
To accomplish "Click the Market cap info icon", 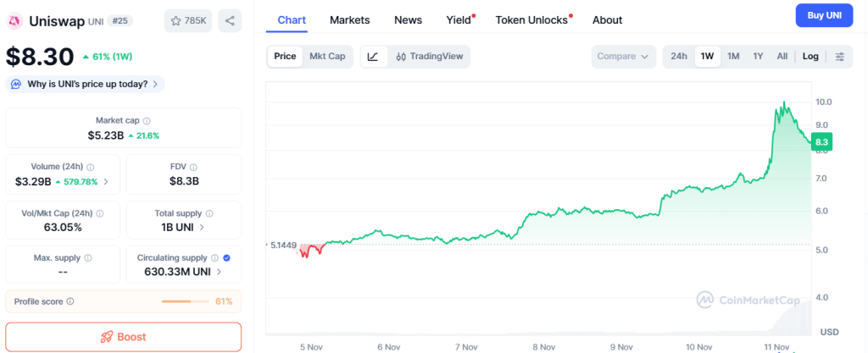I will (147, 121).
